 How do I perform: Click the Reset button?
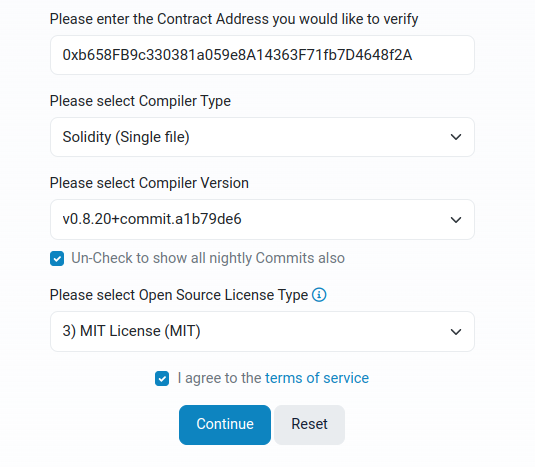pyautogui.click(x=309, y=425)
